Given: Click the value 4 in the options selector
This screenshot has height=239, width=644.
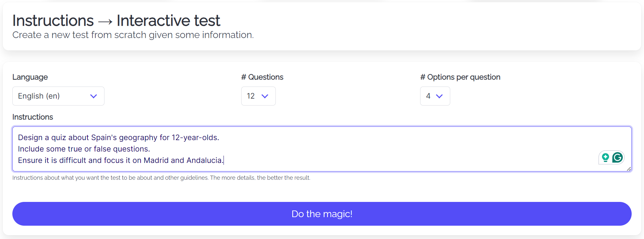Looking at the screenshot, I should tap(428, 96).
